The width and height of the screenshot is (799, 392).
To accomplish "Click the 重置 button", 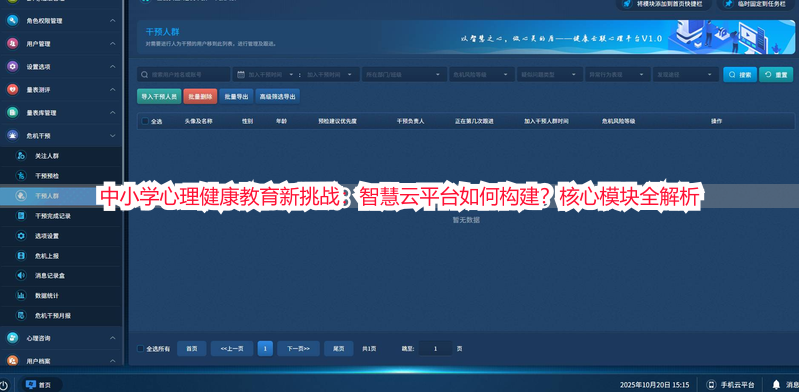I will (x=776, y=74).
